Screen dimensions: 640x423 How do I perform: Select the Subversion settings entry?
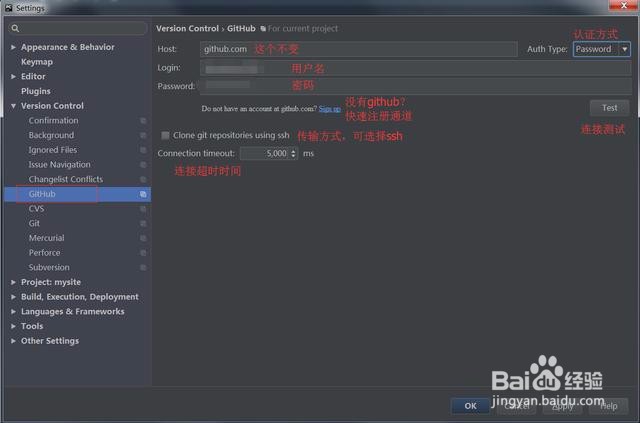49,267
